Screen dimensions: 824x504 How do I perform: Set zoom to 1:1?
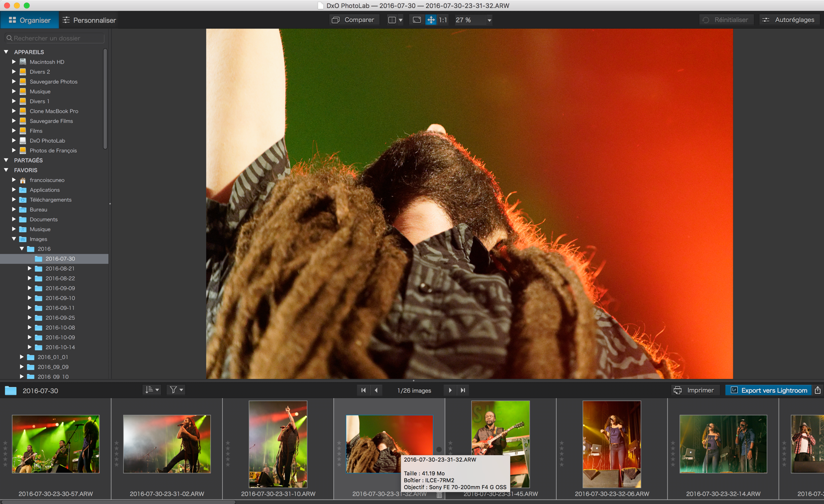(443, 20)
